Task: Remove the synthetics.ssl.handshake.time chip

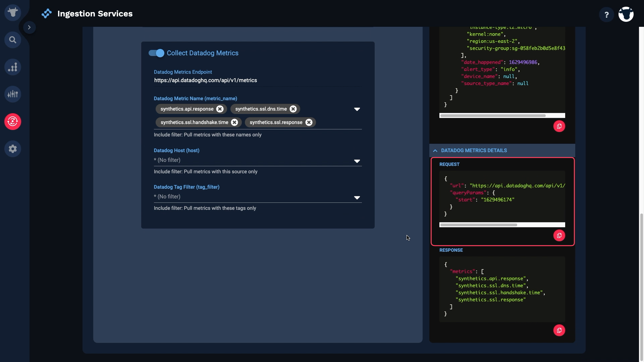Action: [x=234, y=122]
